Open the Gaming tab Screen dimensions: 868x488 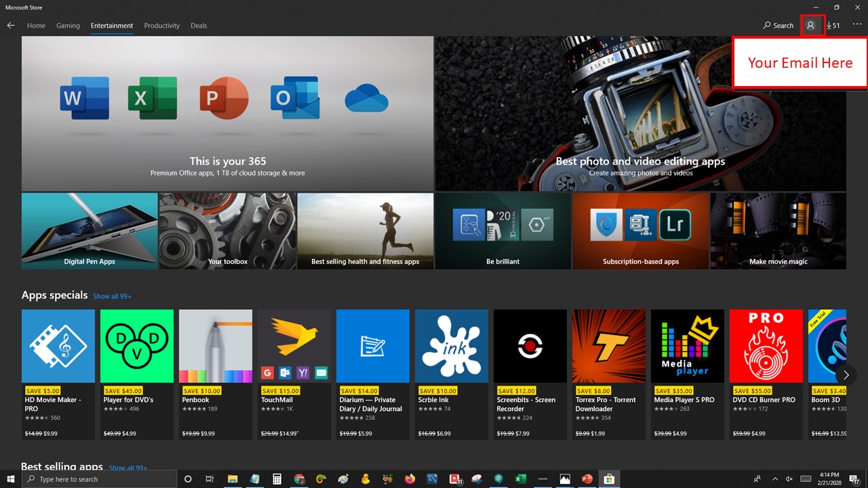68,26
